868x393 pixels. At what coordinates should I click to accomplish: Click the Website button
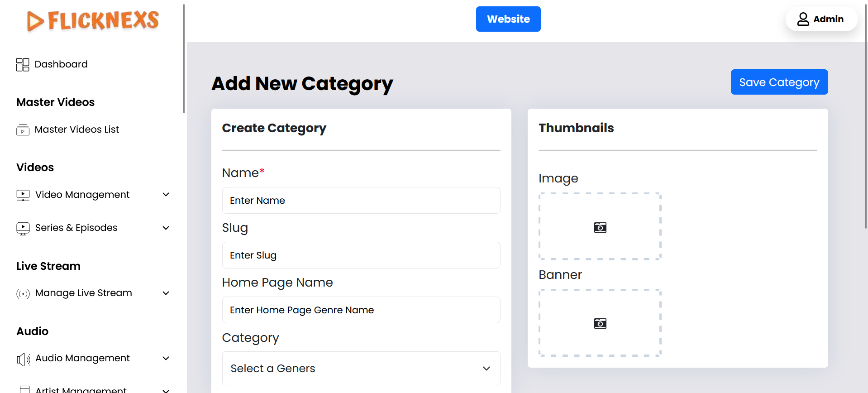tap(508, 19)
